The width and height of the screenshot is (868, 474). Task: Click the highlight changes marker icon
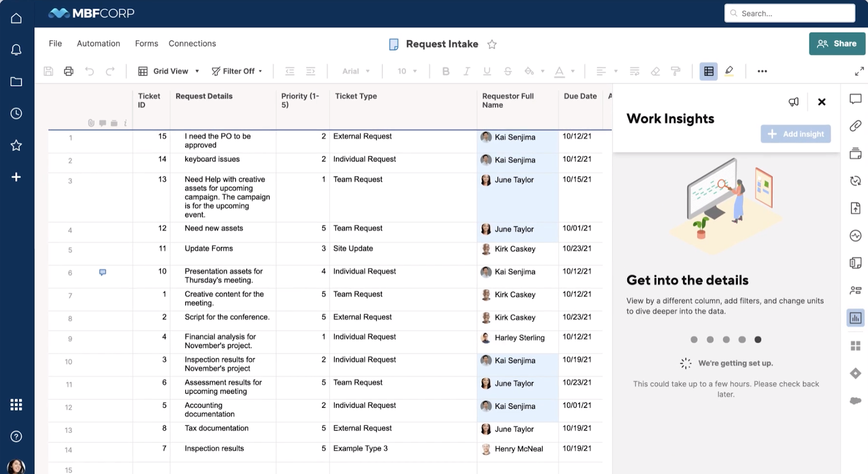click(729, 71)
